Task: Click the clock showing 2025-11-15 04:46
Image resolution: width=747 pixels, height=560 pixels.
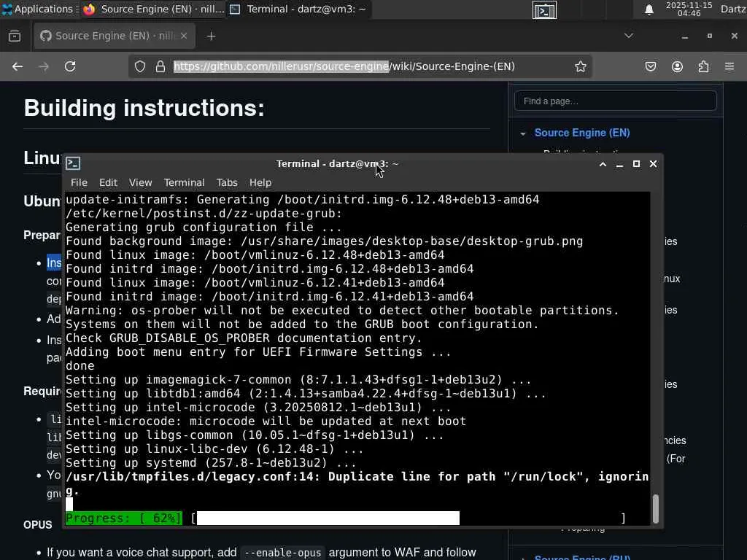Action: click(x=689, y=9)
